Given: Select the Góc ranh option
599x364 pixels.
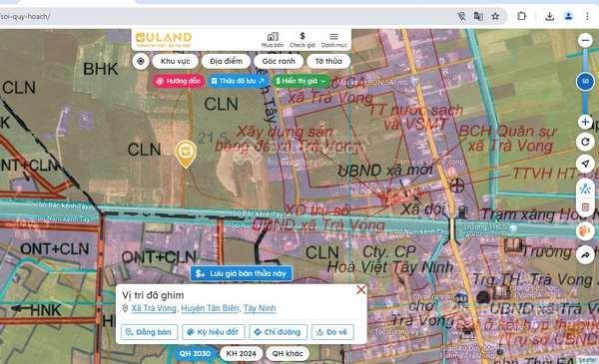Looking at the screenshot, I should 279,61.
